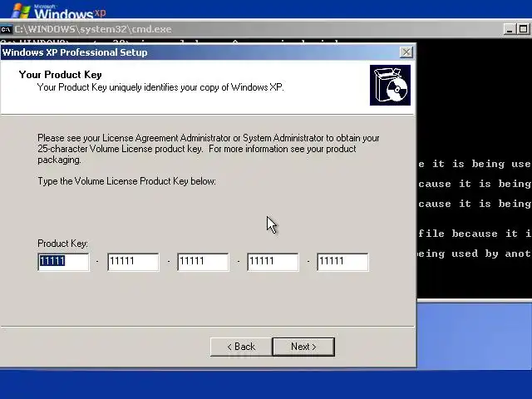
Task: Click the cmd.exe title bar text
Action: [x=93, y=29]
